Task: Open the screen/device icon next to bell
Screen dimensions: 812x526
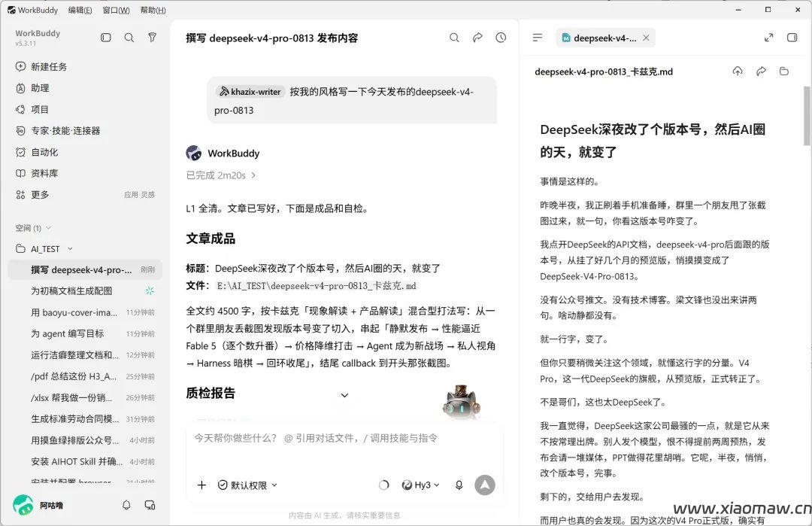Action: (150, 505)
